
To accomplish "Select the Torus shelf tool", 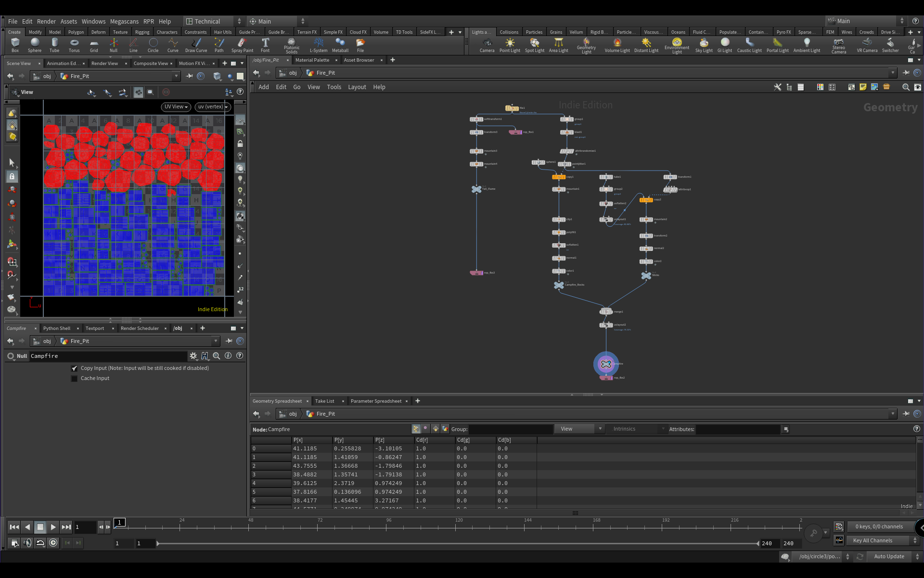I will 74,45.
